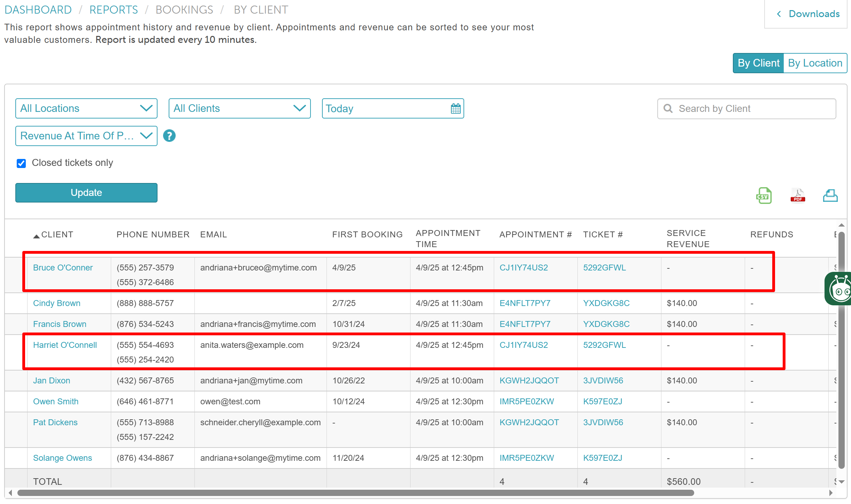This screenshot has height=504, width=851.
Task: Navigate to Reports breadcrumb
Action: pos(114,10)
